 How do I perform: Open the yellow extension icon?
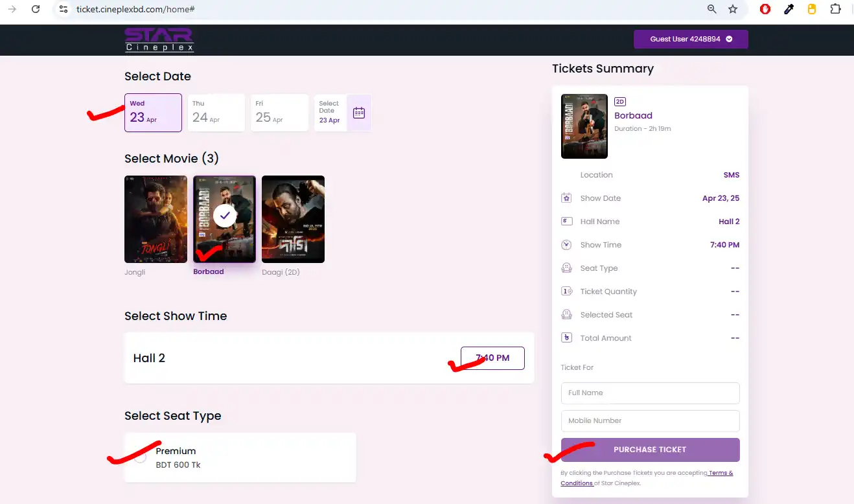[x=812, y=9]
